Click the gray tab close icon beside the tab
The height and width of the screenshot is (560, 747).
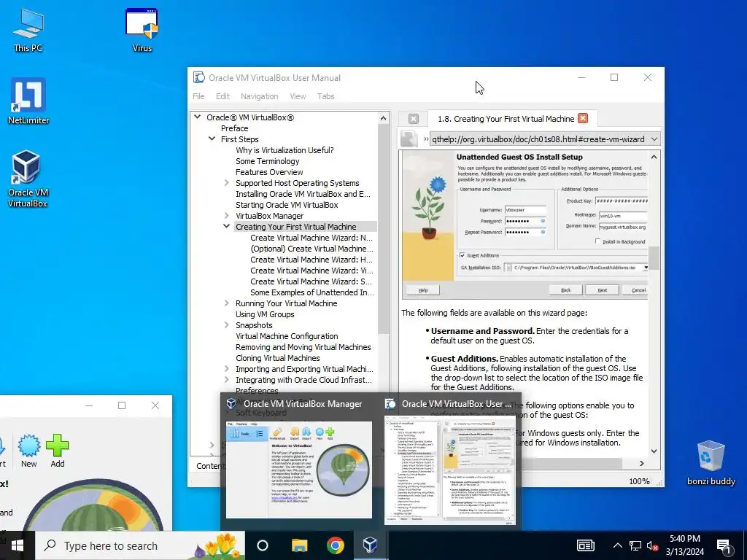pyautogui.click(x=414, y=119)
